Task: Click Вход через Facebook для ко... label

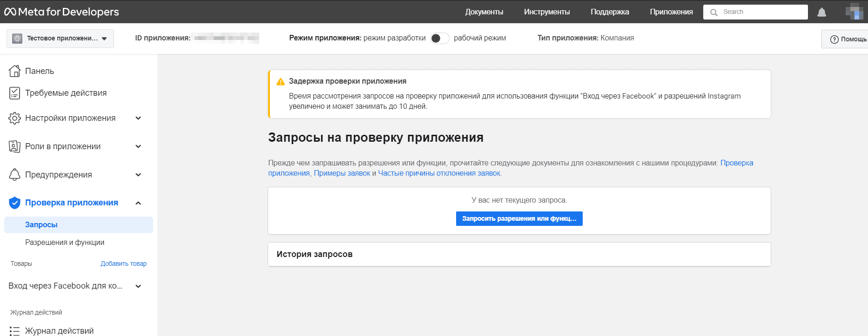Action: point(66,286)
